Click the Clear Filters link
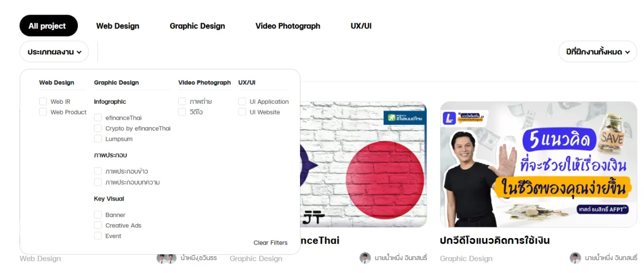 pyautogui.click(x=270, y=243)
